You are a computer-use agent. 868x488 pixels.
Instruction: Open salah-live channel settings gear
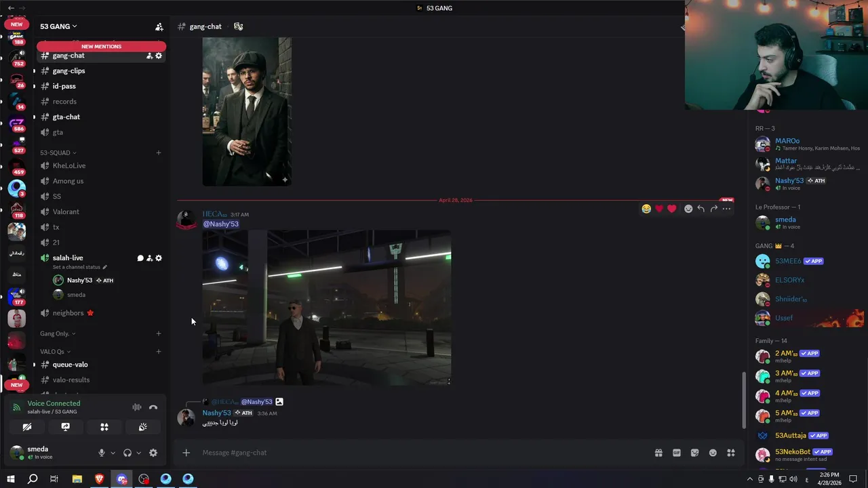click(159, 258)
